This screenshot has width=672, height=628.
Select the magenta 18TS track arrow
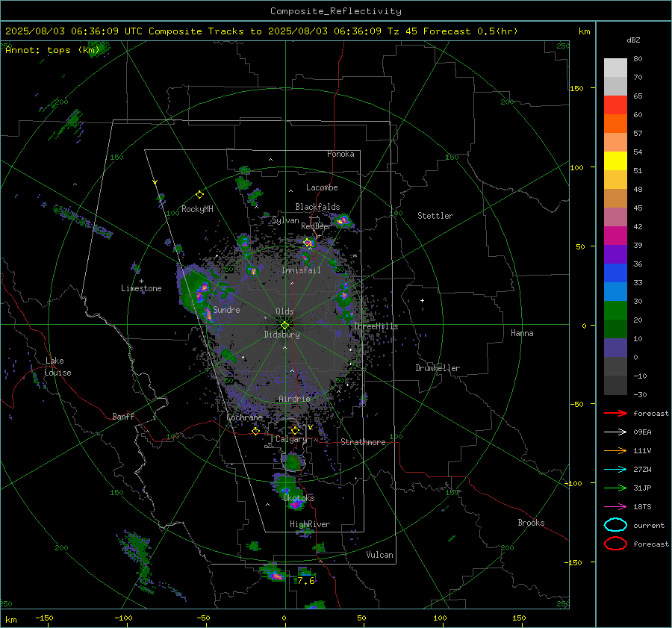pyautogui.click(x=615, y=507)
